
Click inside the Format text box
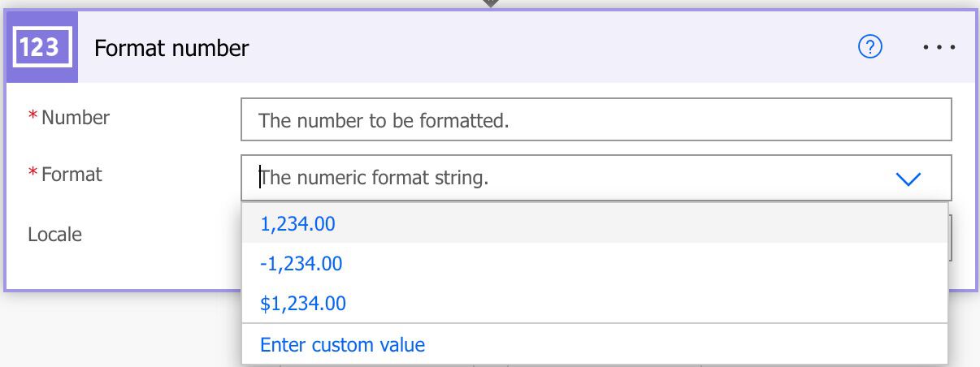pos(569,178)
